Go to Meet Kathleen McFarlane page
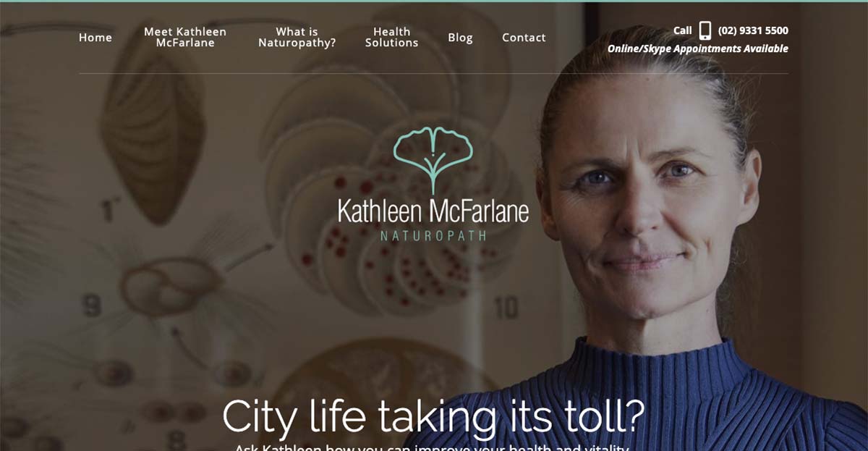The width and height of the screenshot is (868, 451). tap(185, 38)
